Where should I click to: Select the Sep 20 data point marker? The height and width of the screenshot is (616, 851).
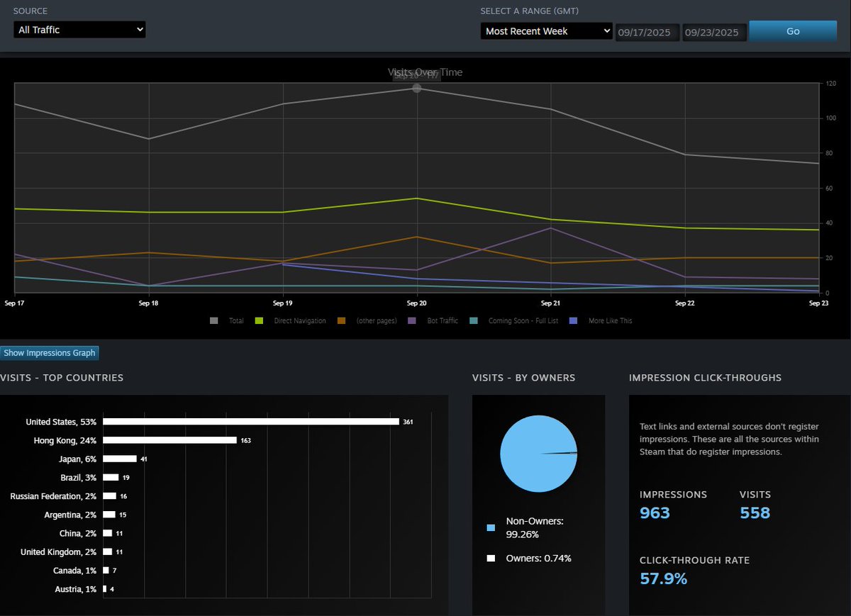[x=417, y=88]
